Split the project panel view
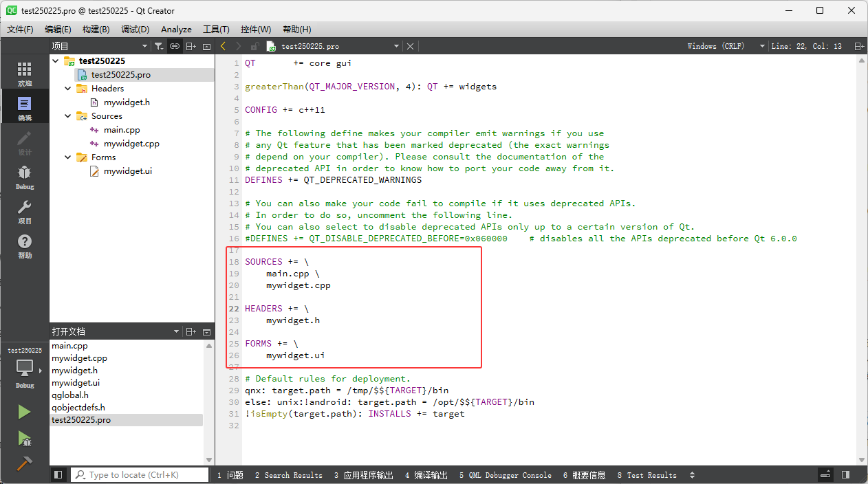 (x=191, y=46)
